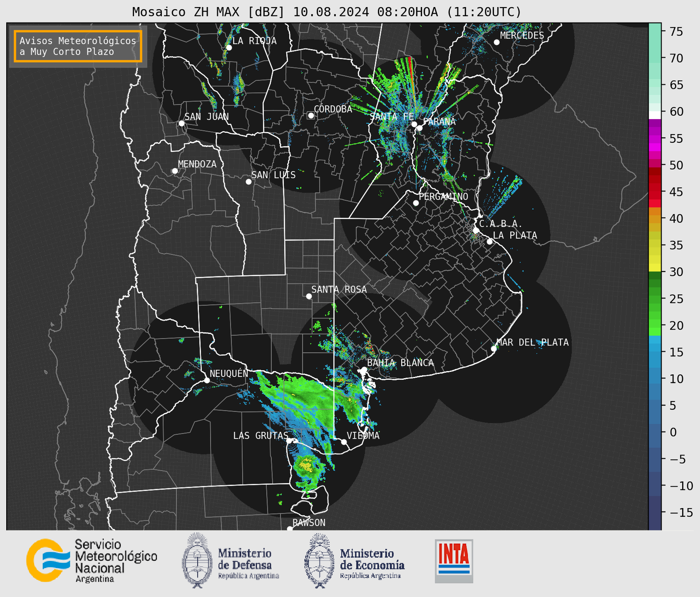This screenshot has height=597, width=700.
Task: Click the SAN JUAN city dot
Action: [x=181, y=123]
